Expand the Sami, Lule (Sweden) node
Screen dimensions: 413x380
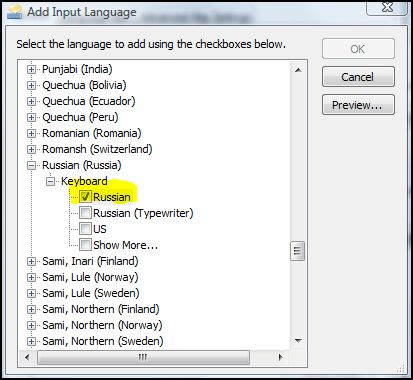(31, 293)
